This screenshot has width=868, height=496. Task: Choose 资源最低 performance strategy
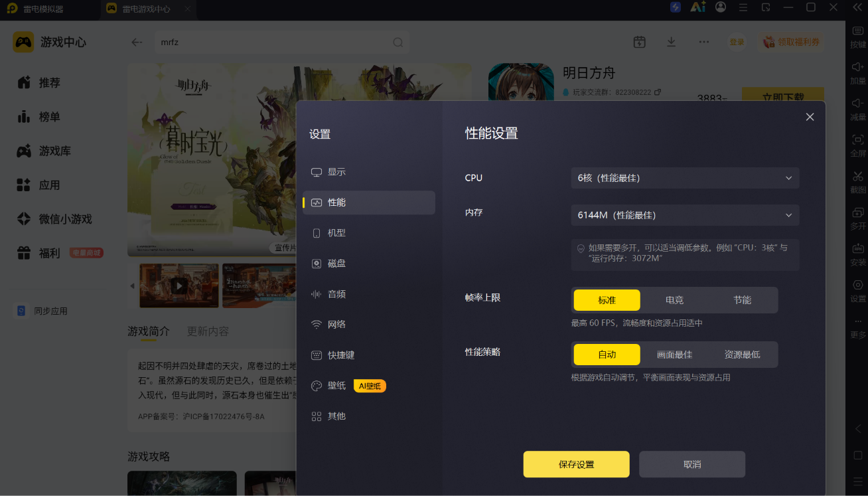click(743, 355)
